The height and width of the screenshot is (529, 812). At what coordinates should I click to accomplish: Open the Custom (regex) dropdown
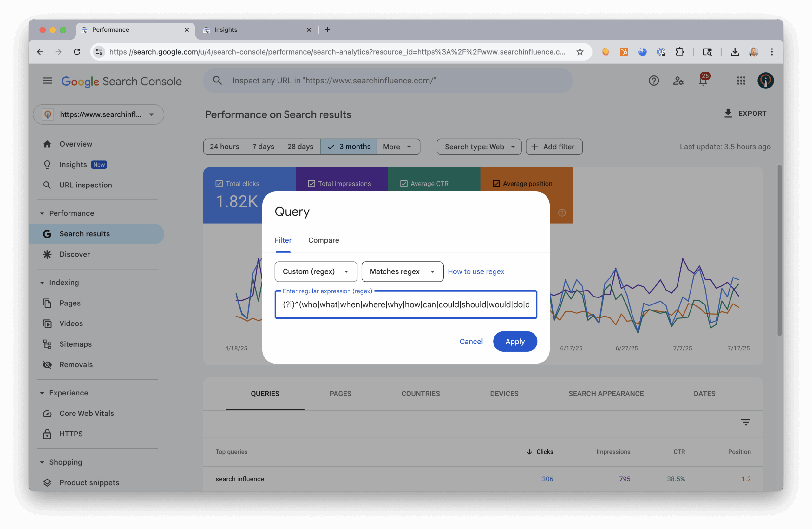click(316, 271)
